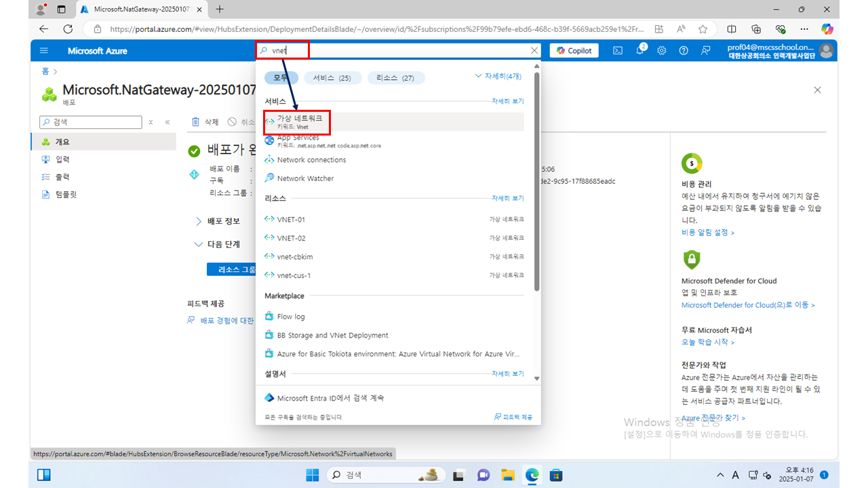Open the Azure portal hamburger menu
Screen dimensions: 868x488
44,51
